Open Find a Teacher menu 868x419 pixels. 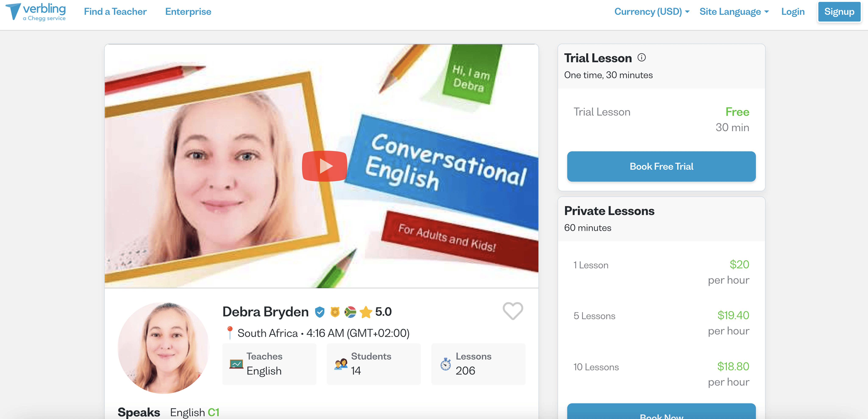(115, 12)
